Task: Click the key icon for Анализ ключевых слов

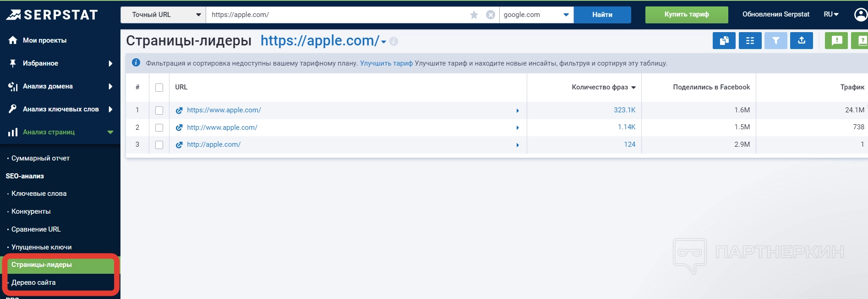Action: tap(13, 109)
